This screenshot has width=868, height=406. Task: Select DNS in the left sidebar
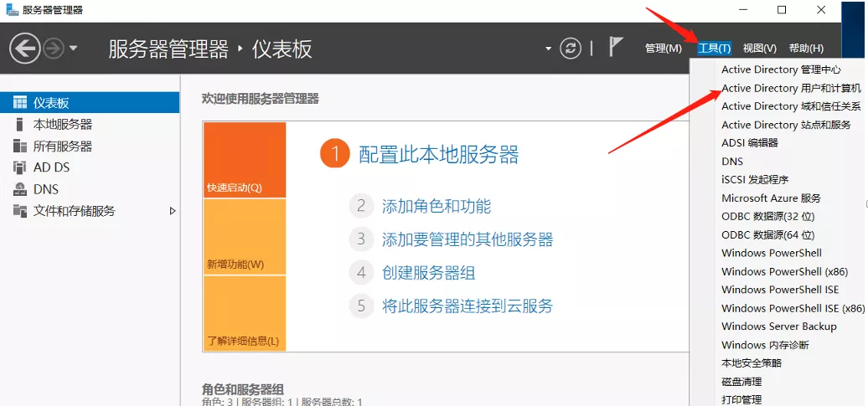[45, 189]
